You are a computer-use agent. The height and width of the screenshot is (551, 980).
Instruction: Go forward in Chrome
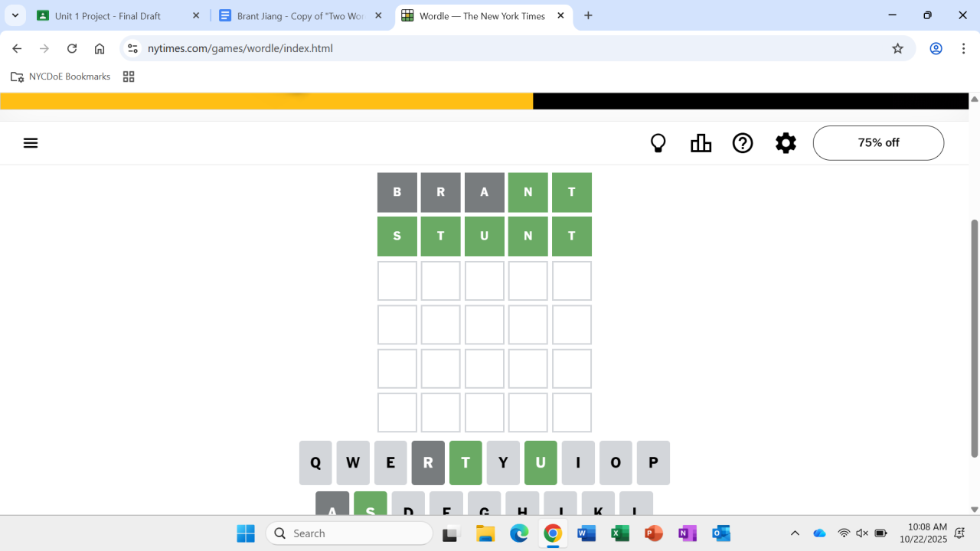(x=44, y=48)
